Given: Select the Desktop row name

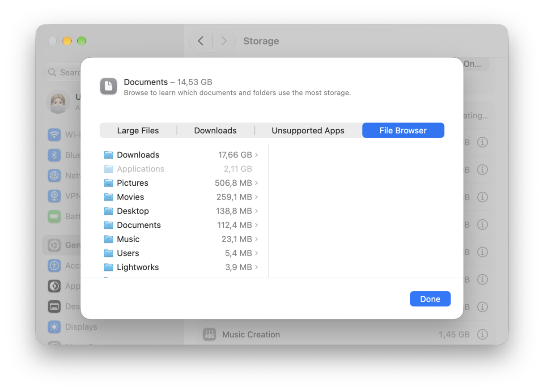Looking at the screenshot, I should 133,211.
